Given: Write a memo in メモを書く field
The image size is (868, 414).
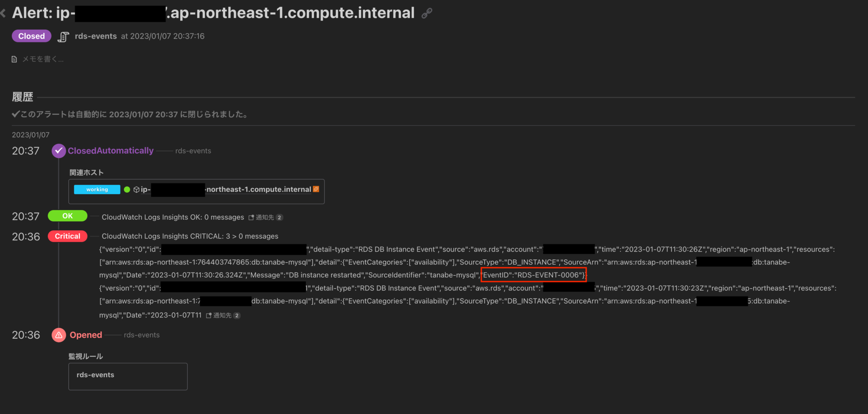Looking at the screenshot, I should coord(43,59).
